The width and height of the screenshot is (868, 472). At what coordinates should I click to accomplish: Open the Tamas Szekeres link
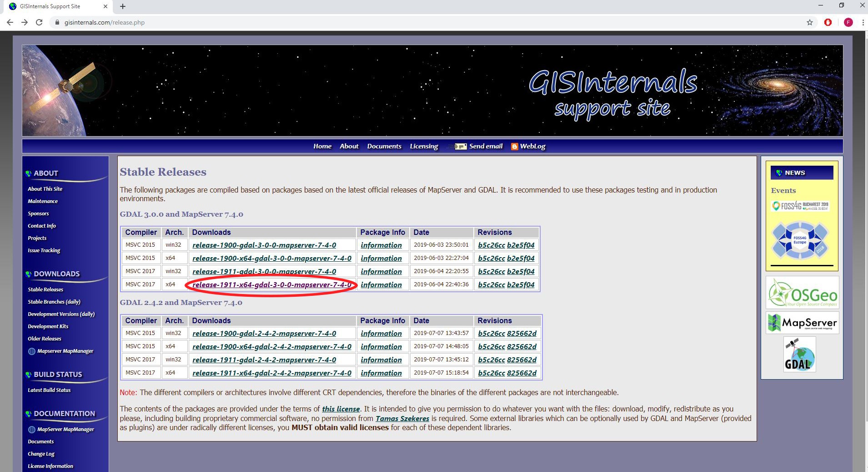point(402,418)
